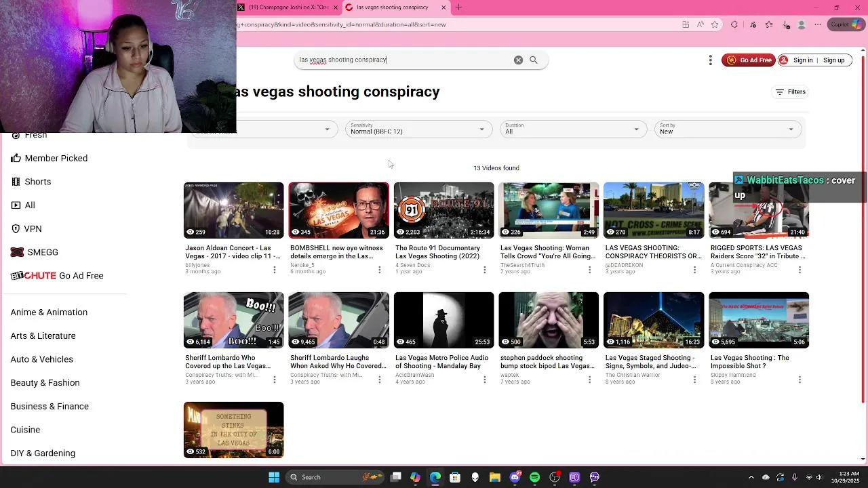Open video options for Route 91 Documentary
The width and height of the screenshot is (868, 488).
[x=485, y=270]
